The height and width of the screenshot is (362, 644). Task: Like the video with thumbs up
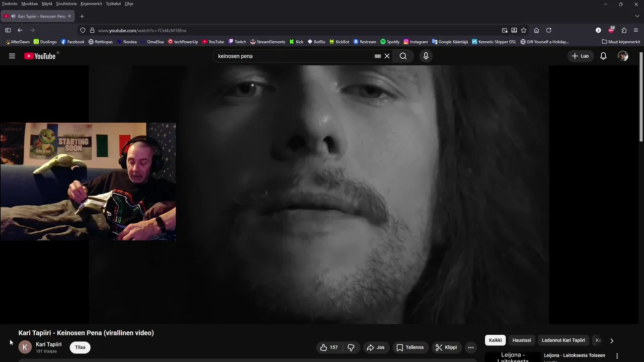[x=329, y=347]
